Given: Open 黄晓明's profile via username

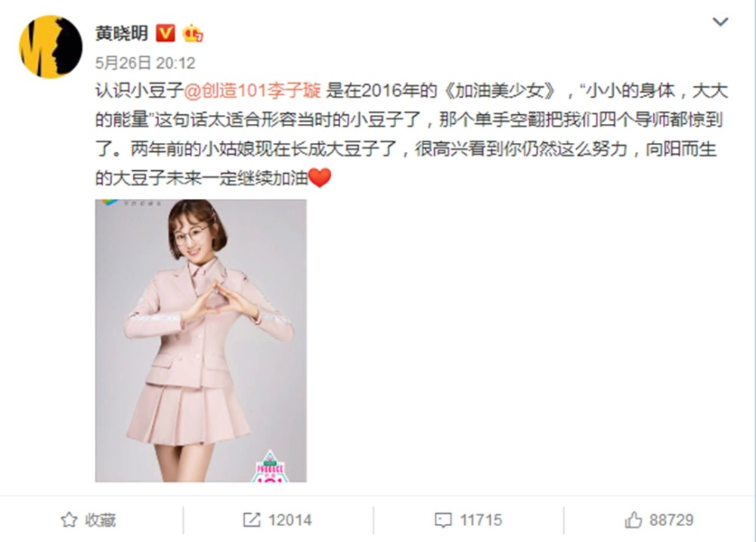Looking at the screenshot, I should tap(122, 33).
